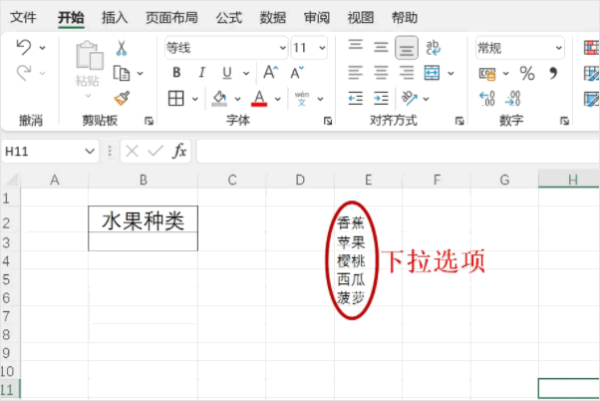The image size is (600, 401).
Task: Align text right
Action: tap(406, 73)
